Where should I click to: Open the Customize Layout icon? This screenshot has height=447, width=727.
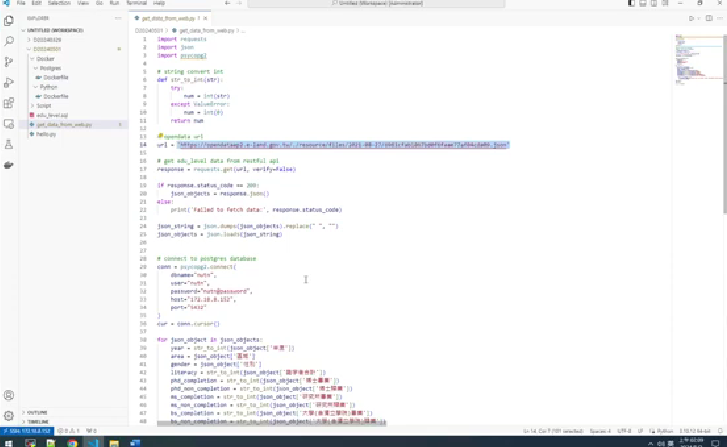pyautogui.click(x=665, y=3)
